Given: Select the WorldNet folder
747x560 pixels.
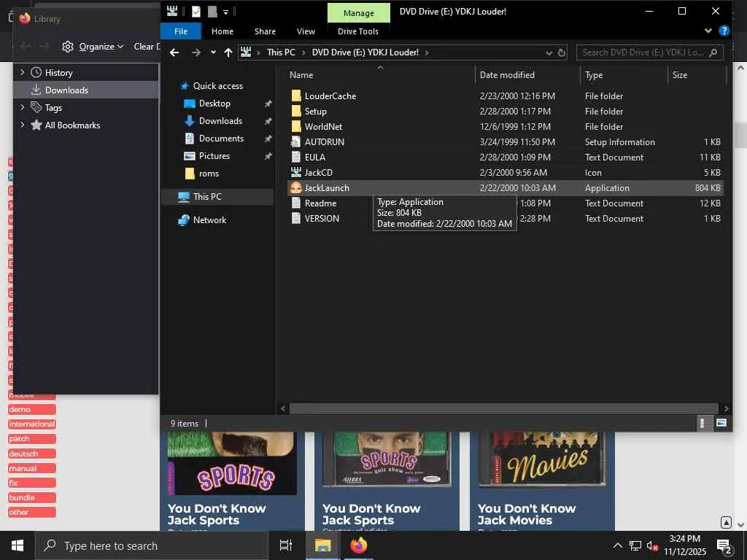Looking at the screenshot, I should point(323,127).
